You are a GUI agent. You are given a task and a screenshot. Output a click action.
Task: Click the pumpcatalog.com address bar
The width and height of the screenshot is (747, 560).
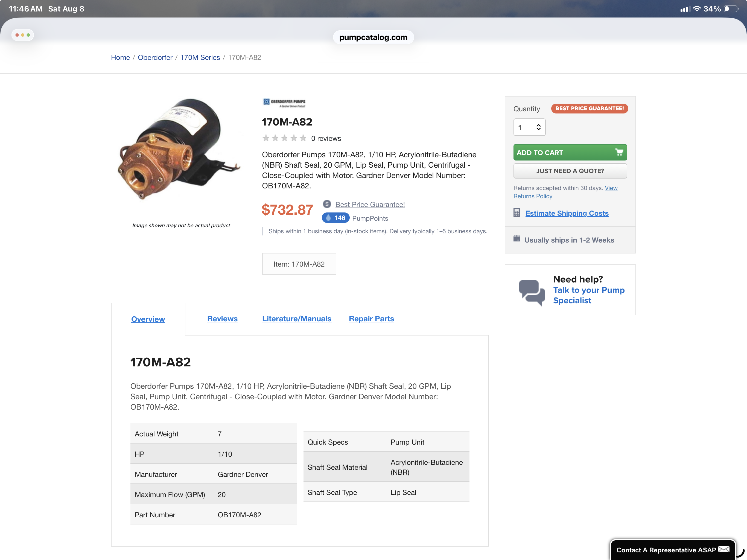[373, 37]
